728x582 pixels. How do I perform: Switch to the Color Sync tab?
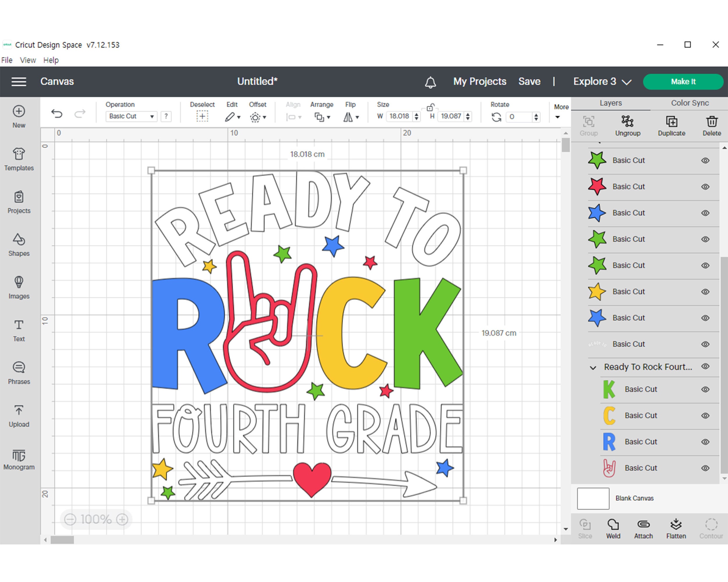click(689, 103)
